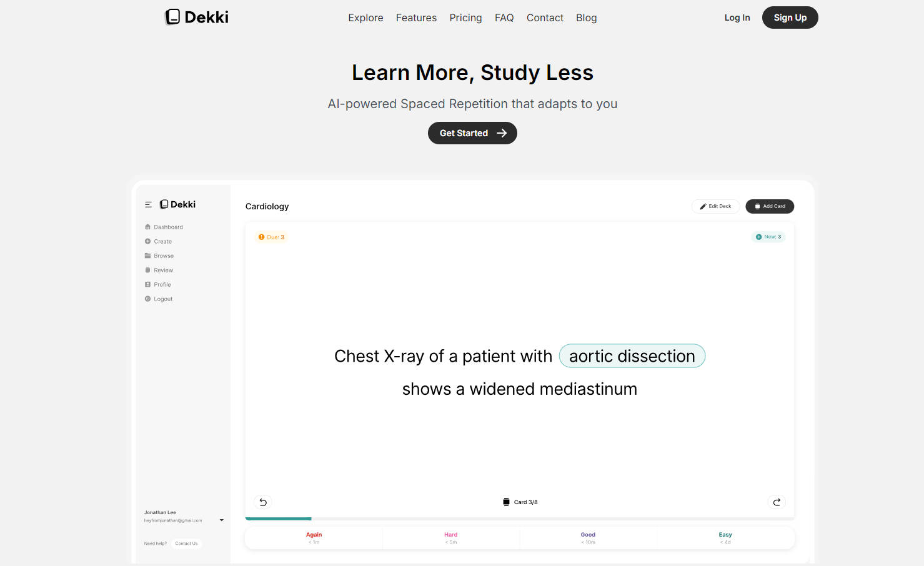Click the card review progress bar

coord(520,519)
